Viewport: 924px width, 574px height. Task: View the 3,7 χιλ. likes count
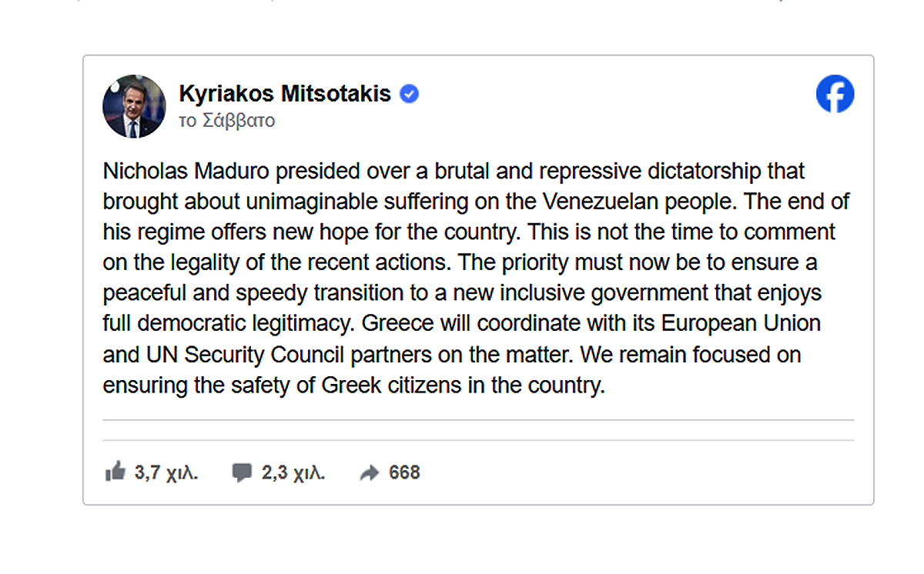pyautogui.click(x=166, y=472)
